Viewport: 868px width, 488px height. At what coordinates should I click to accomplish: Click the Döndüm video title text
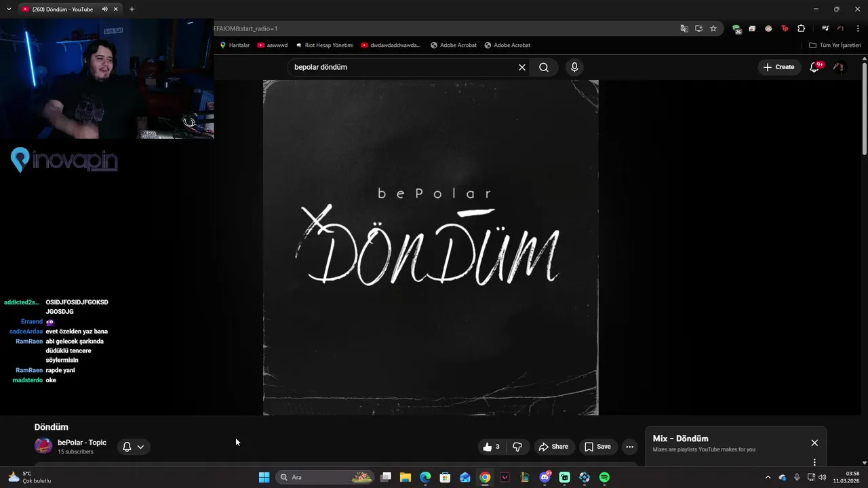(52, 427)
